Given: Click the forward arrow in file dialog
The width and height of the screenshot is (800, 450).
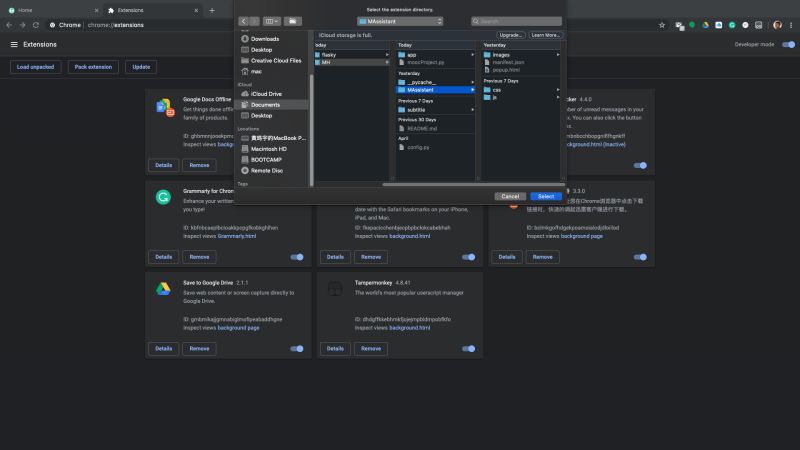Looking at the screenshot, I should [254, 21].
